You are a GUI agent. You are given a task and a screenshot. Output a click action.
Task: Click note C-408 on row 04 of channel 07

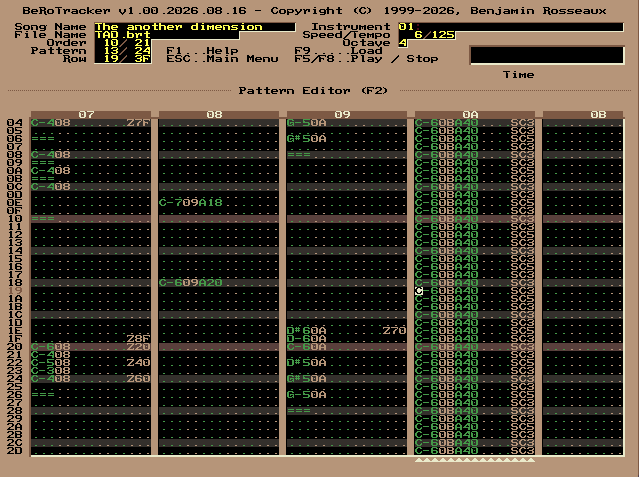[51, 123]
